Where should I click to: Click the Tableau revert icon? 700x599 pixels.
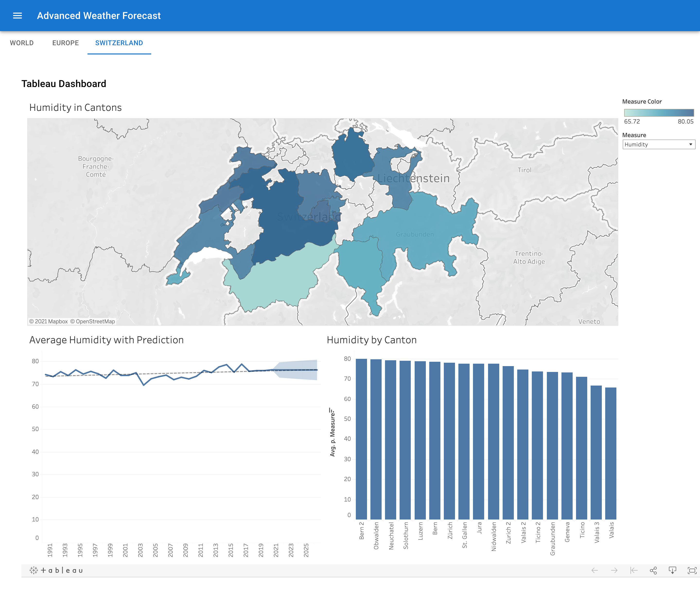tap(634, 571)
